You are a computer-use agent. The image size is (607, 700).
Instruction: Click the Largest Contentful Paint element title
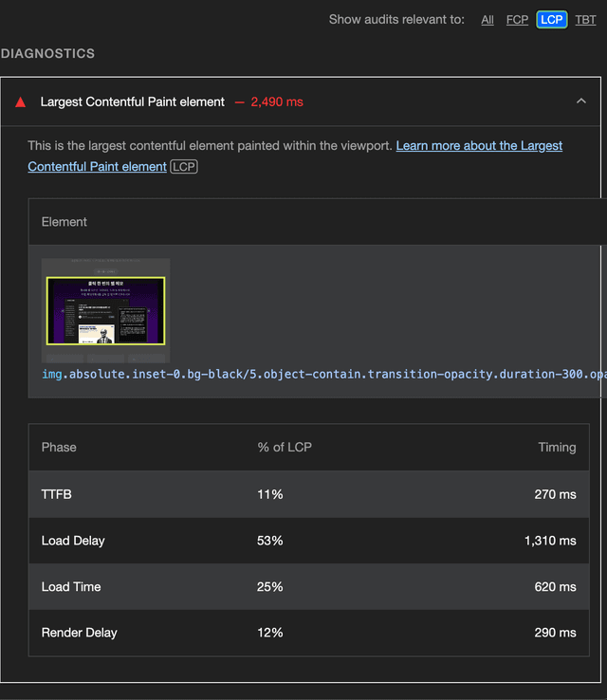coord(133,101)
